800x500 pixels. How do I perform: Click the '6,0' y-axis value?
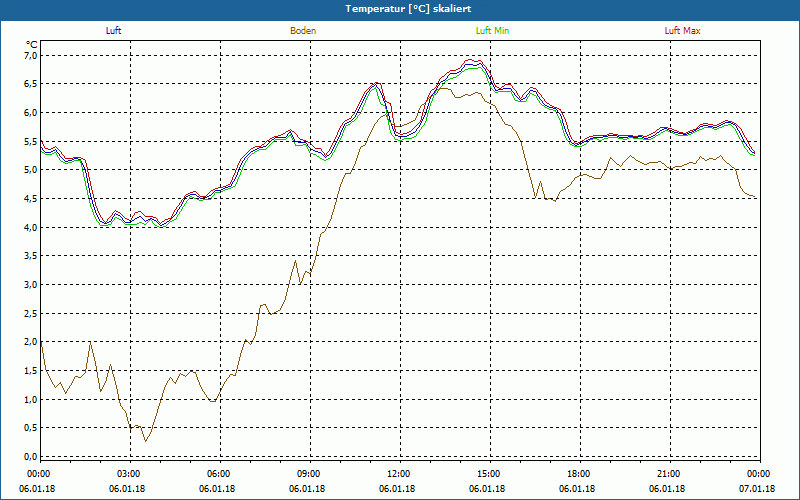coord(31,112)
